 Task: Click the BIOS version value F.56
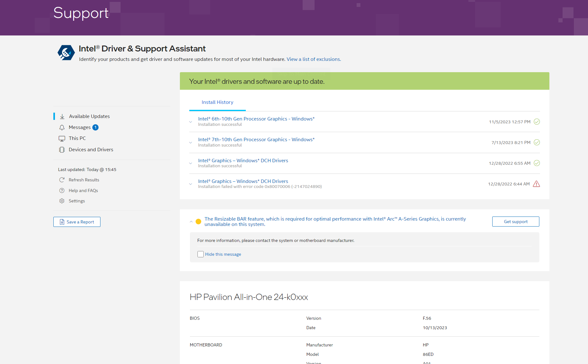(x=427, y=318)
